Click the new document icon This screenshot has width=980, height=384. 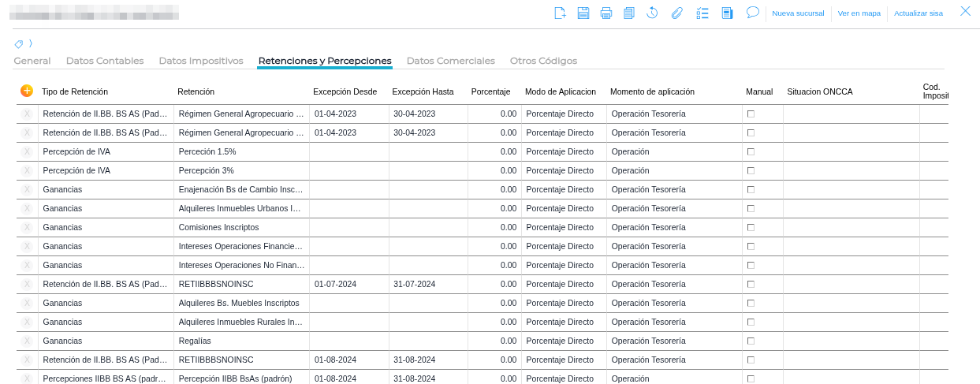[x=560, y=13]
